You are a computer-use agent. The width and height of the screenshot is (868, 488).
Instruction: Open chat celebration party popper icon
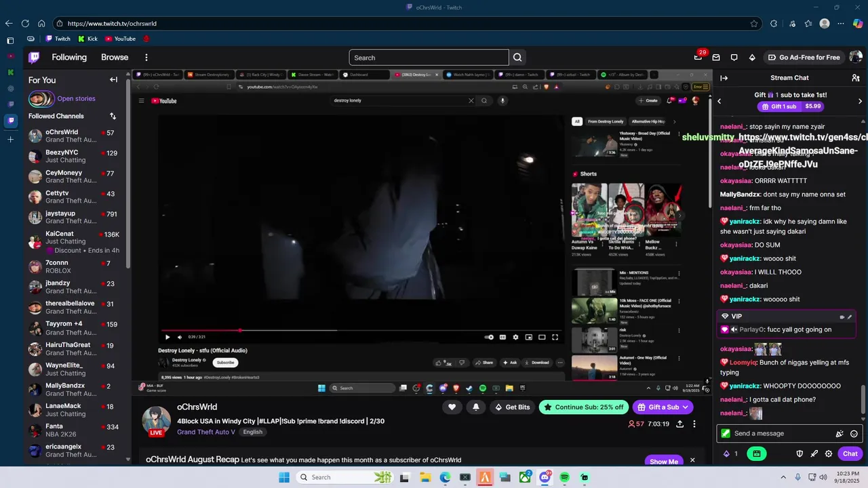pos(840,434)
